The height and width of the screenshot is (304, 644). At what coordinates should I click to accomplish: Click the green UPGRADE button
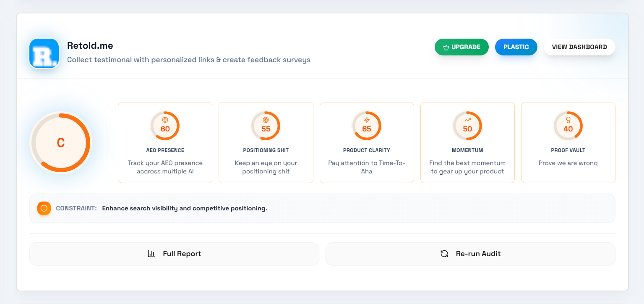461,47
